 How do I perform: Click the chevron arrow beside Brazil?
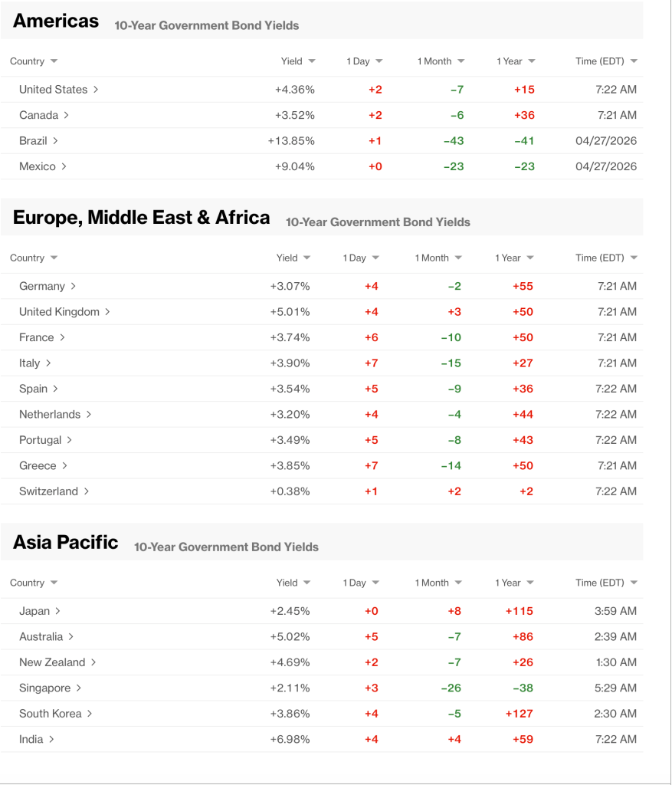tap(56, 141)
